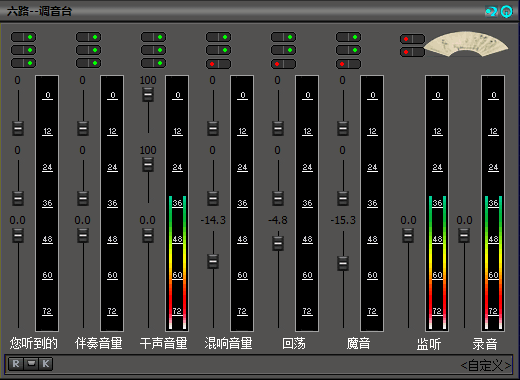
Task: Toggle the second switch above 伴奏音量
Action: click(88, 50)
